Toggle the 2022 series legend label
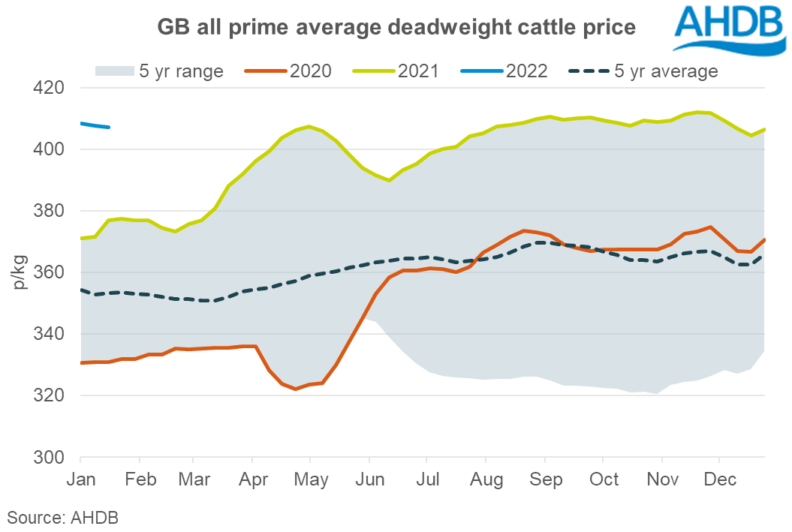Viewport: 792px width, 532px height. pyautogui.click(x=527, y=71)
